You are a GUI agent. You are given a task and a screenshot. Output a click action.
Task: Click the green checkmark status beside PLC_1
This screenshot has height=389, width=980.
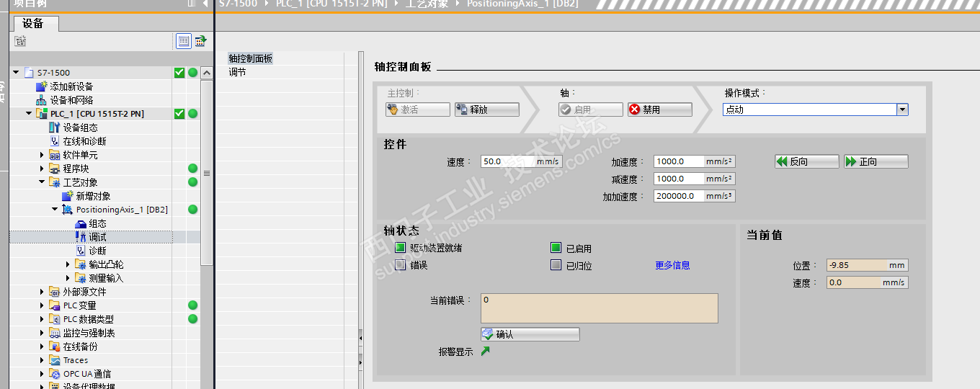[x=179, y=114]
